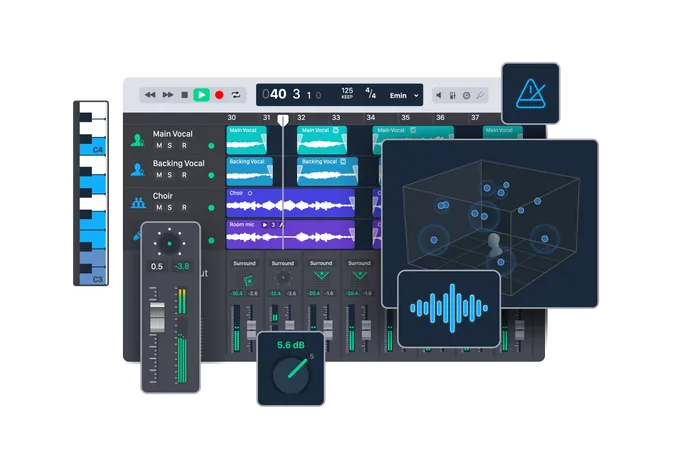
Task: Click the 4/4 time signature display
Action: click(371, 94)
